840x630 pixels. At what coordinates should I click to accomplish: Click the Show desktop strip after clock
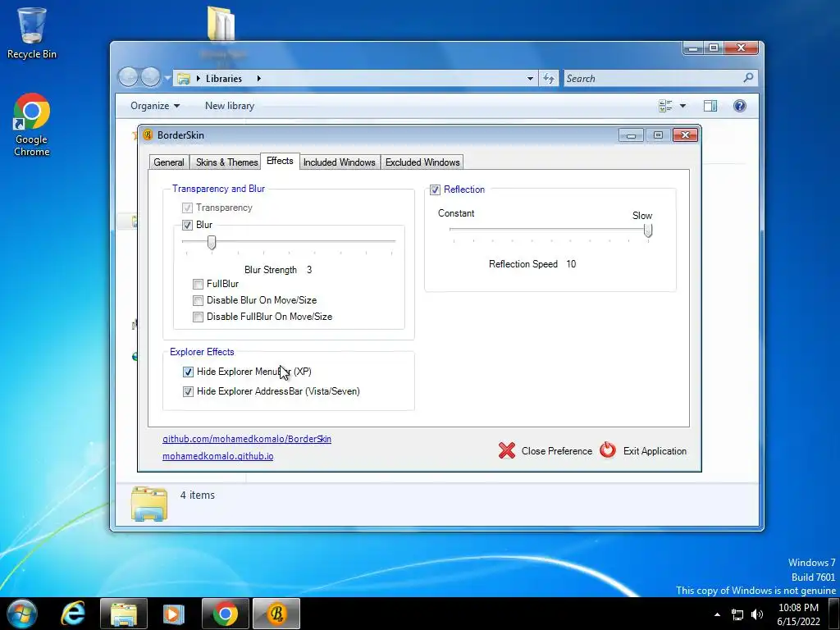tap(834, 614)
